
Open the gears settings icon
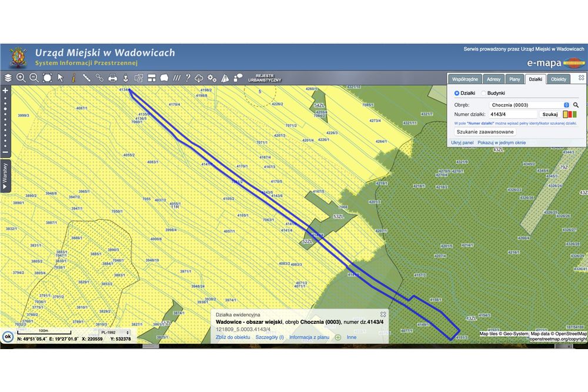tap(212, 78)
